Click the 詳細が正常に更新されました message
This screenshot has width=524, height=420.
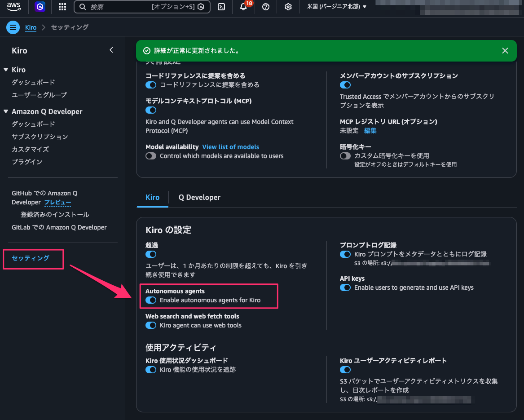click(197, 51)
